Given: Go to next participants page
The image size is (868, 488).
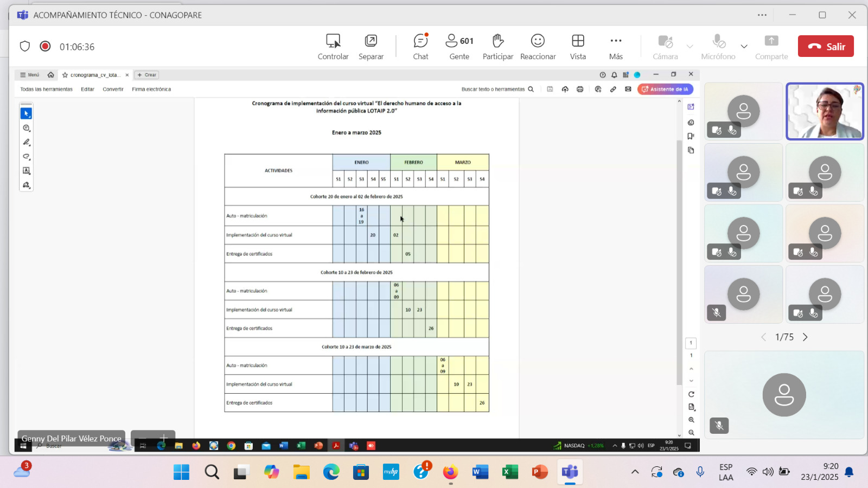Looking at the screenshot, I should 805,337.
